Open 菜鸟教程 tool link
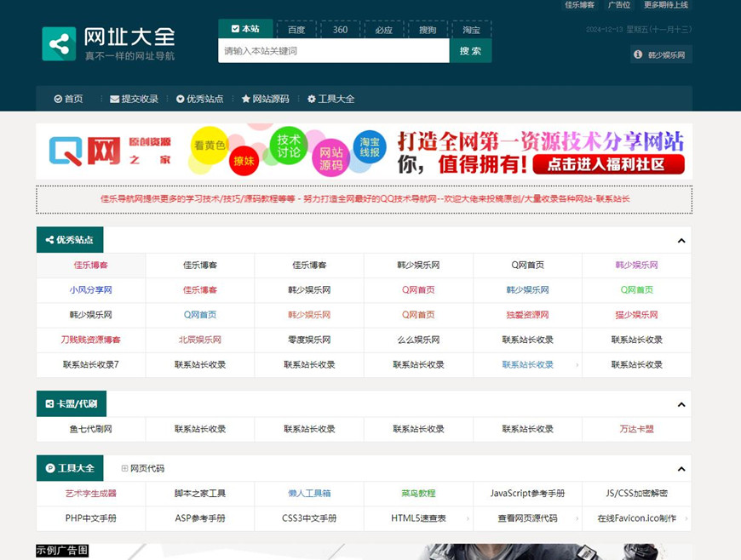Screen dimensions: 741x560 (418, 494)
